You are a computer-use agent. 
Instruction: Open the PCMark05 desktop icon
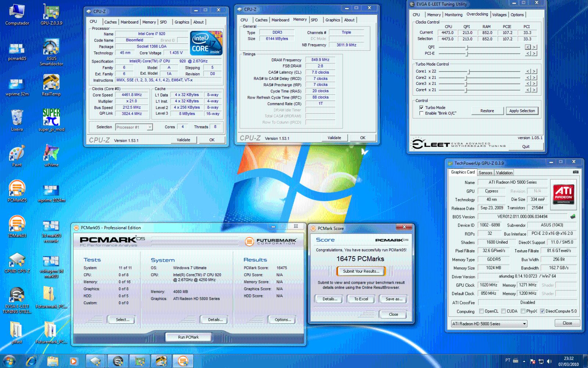pos(17,191)
